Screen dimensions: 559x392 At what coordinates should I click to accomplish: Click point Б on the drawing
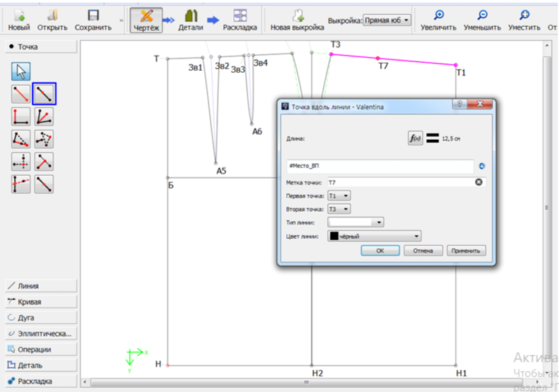167,177
